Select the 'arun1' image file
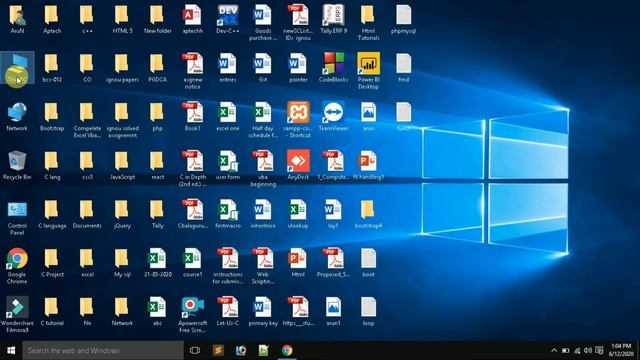 (333, 311)
